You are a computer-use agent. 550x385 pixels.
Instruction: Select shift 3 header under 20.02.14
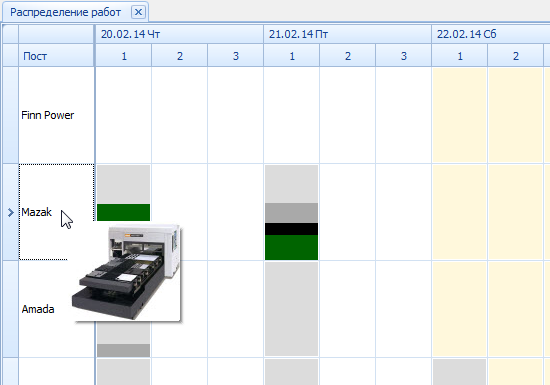point(235,56)
